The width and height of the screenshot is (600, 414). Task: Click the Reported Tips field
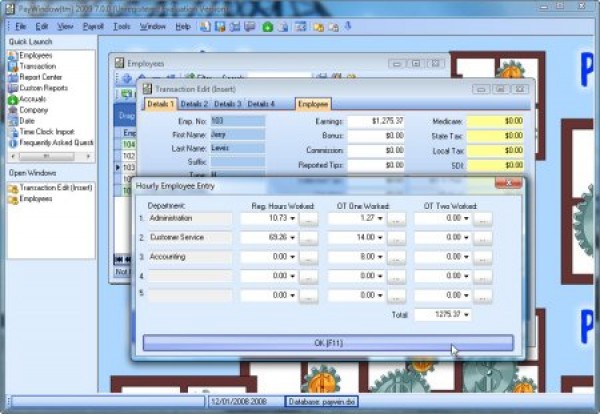[376, 165]
